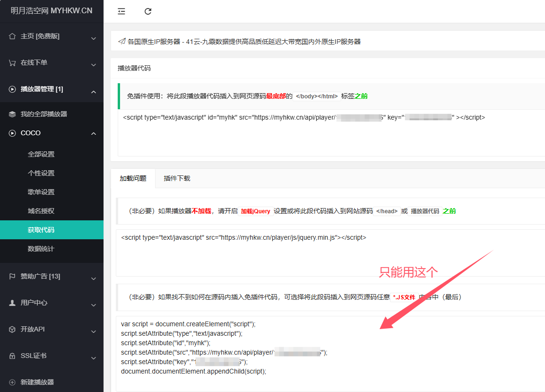Click the play icon beside COCO
Image resolution: width=545 pixels, height=392 pixels.
tap(12, 133)
